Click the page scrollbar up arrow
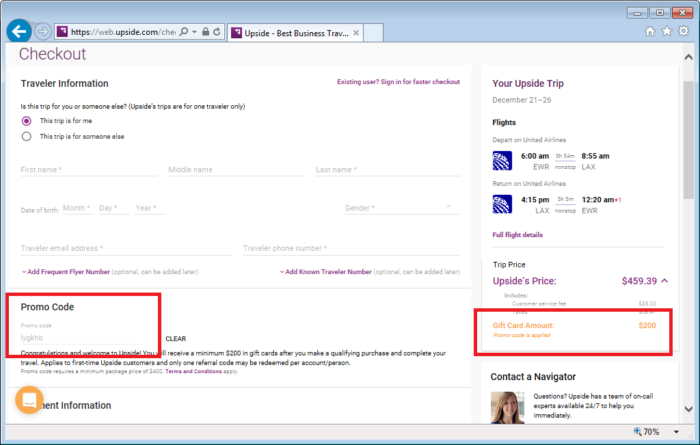Viewport: 700px width, 445px height. pyautogui.click(x=688, y=57)
